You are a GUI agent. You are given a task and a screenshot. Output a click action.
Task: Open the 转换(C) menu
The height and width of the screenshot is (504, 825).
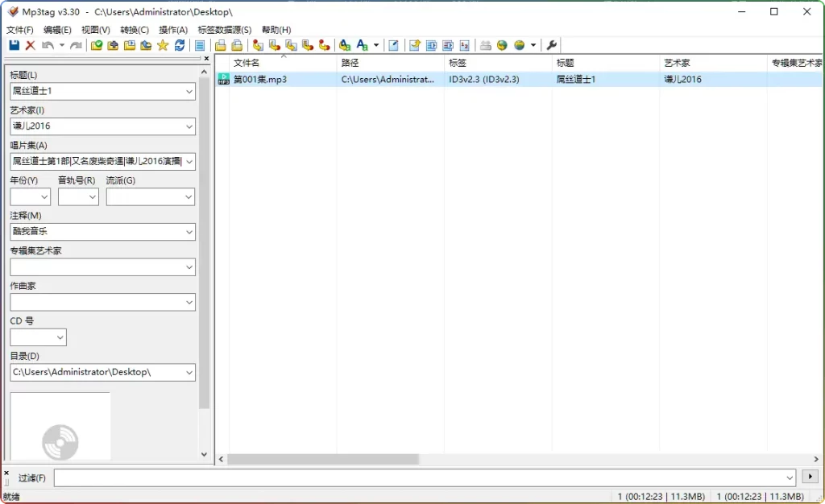pos(135,30)
